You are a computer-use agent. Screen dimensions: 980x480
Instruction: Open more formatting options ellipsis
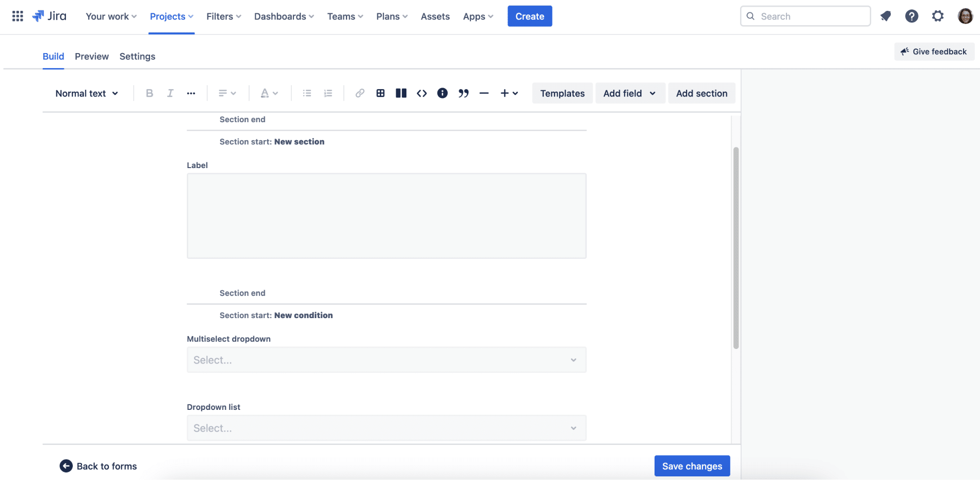(191, 93)
